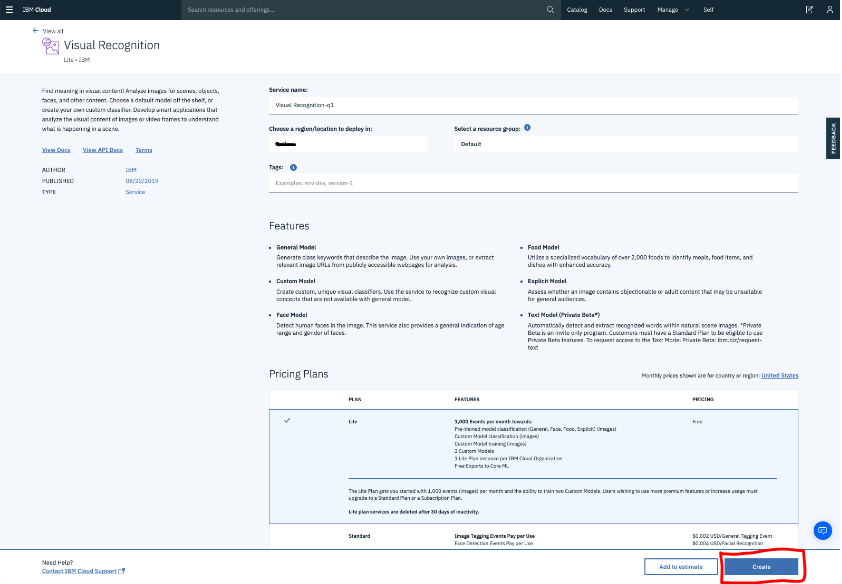Select the Standard pricing plan row
The height and width of the screenshot is (584, 842).
533,536
